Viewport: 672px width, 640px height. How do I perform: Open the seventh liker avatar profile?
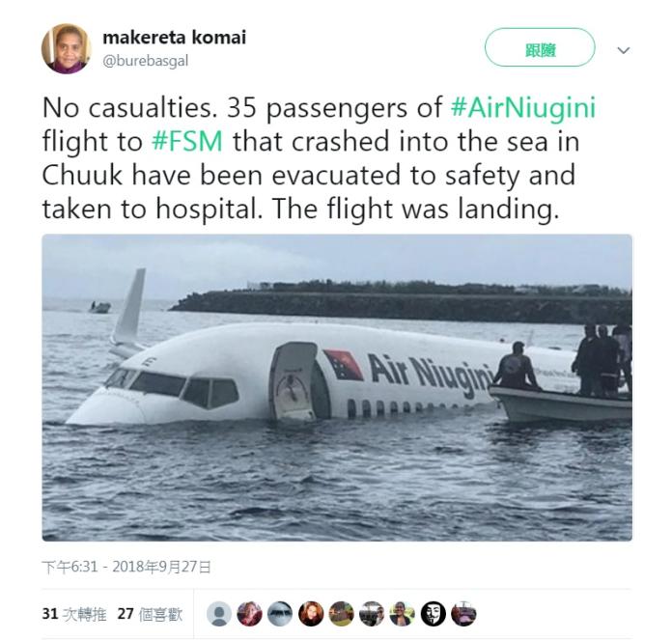click(x=402, y=614)
